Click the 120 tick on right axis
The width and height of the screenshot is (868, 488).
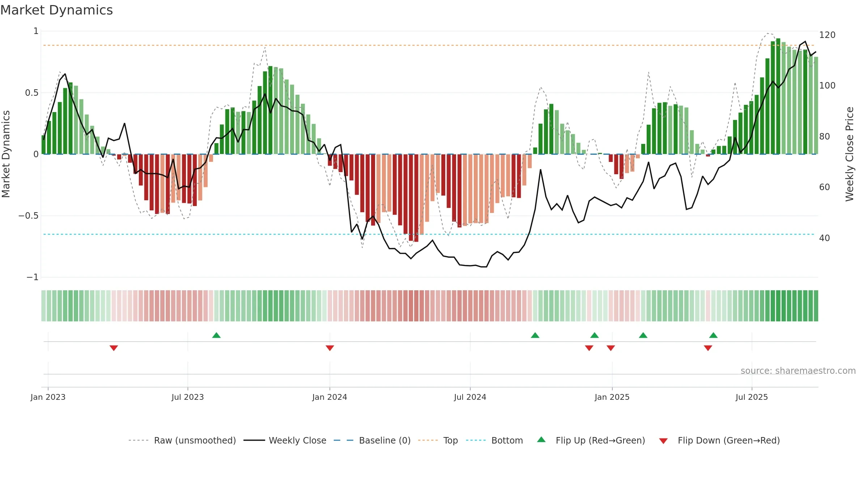[x=827, y=35]
